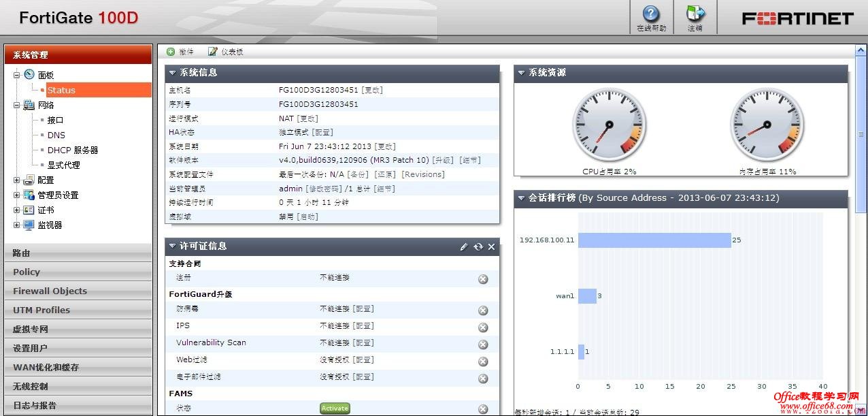868x416 pixels.
Task: Open the online help icon
Action: [651, 14]
